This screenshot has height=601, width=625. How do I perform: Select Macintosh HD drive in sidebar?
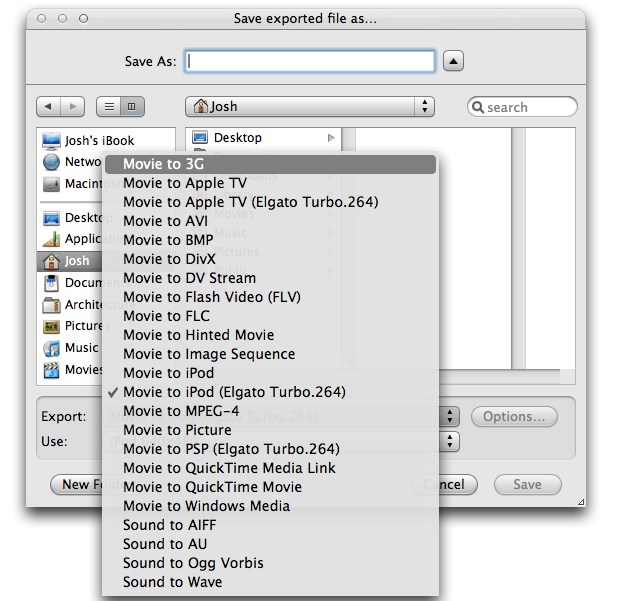point(72,184)
